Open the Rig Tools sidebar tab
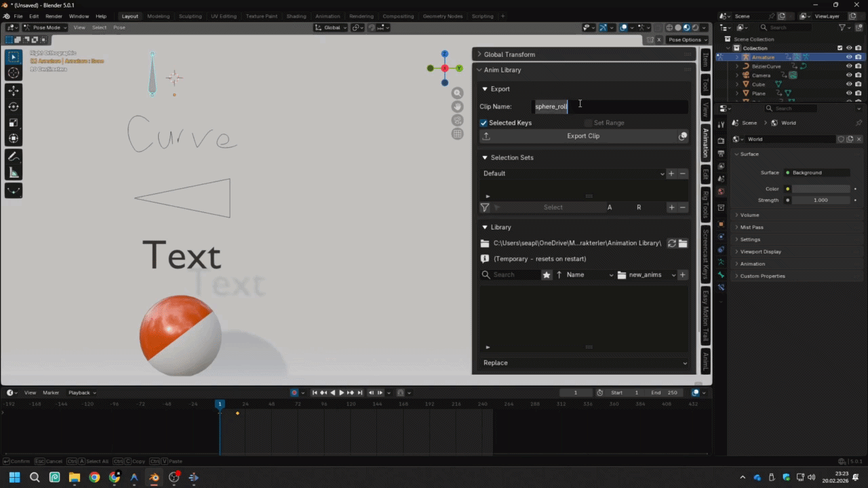This screenshot has height=488, width=868. click(705, 205)
